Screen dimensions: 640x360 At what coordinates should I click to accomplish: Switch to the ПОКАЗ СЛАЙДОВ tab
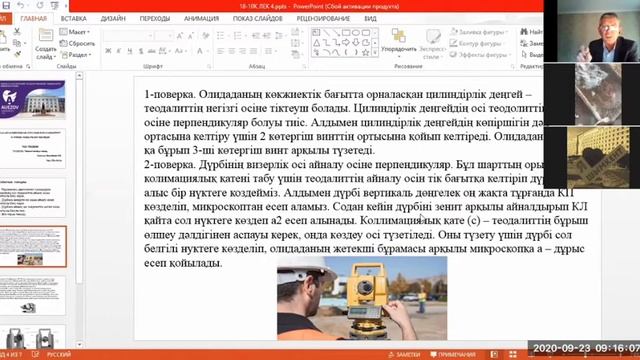258,19
